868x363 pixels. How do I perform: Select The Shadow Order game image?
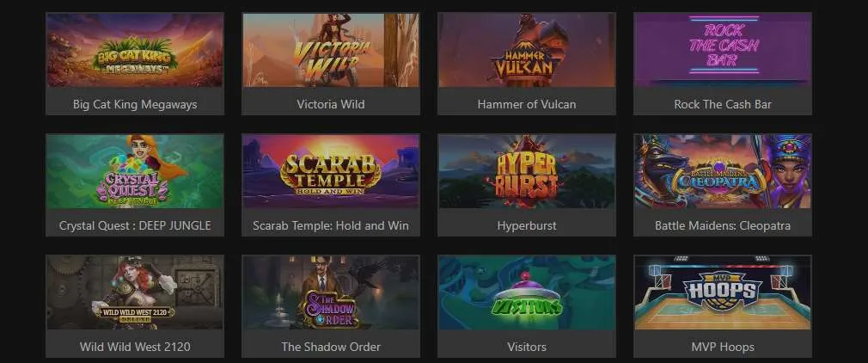pyautogui.click(x=331, y=292)
